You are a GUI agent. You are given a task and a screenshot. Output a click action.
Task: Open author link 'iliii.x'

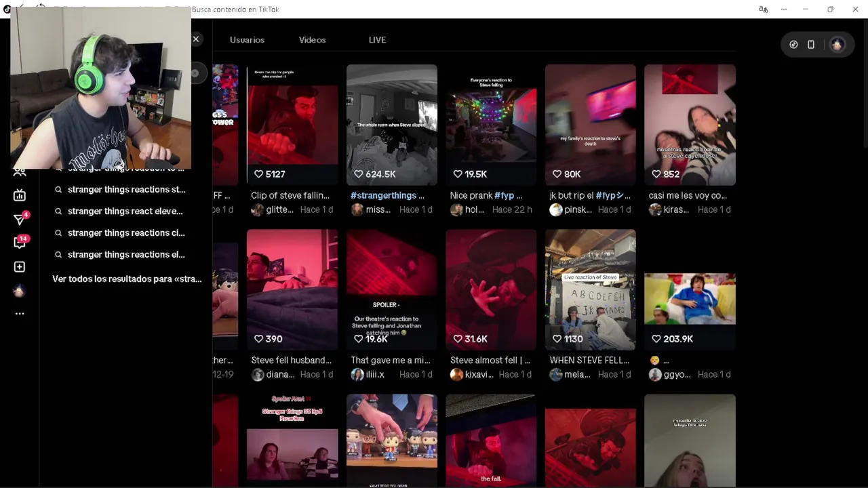coord(375,375)
